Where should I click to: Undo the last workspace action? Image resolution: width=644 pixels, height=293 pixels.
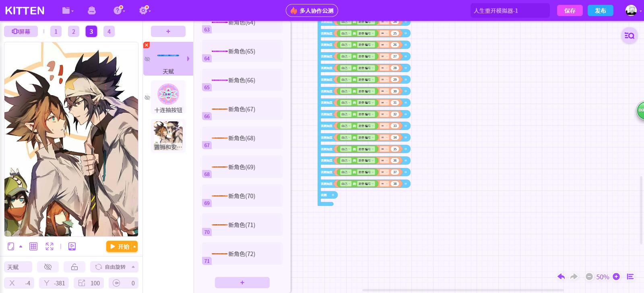561,277
